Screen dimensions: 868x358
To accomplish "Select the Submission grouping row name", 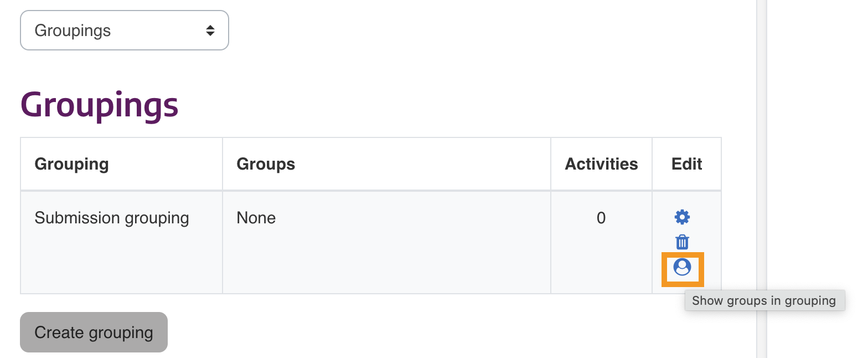I will click(111, 218).
